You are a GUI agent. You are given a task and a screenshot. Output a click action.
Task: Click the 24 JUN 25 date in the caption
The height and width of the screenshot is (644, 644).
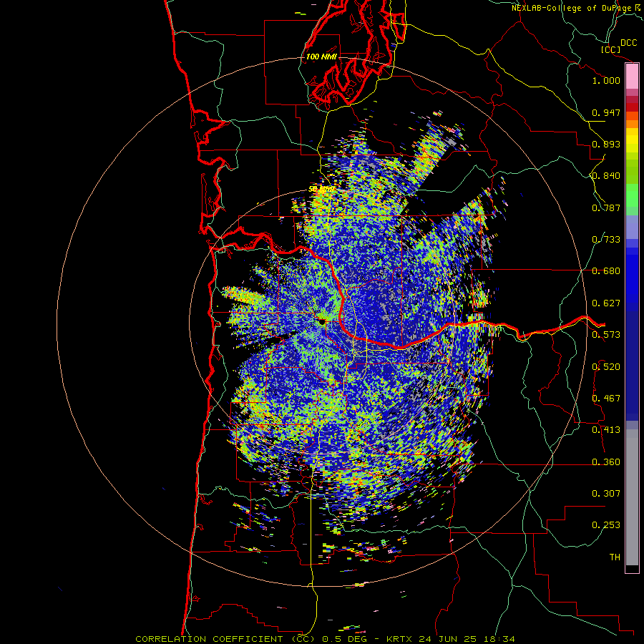(447, 639)
